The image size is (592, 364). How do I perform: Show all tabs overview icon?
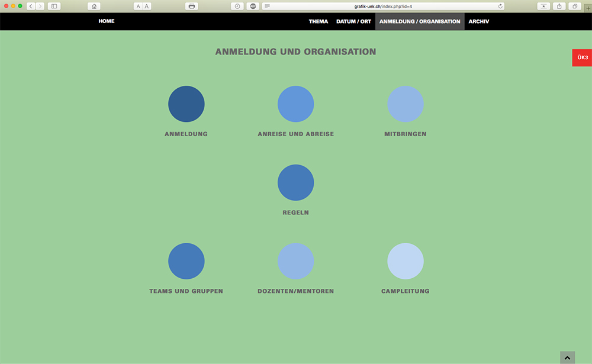574,6
